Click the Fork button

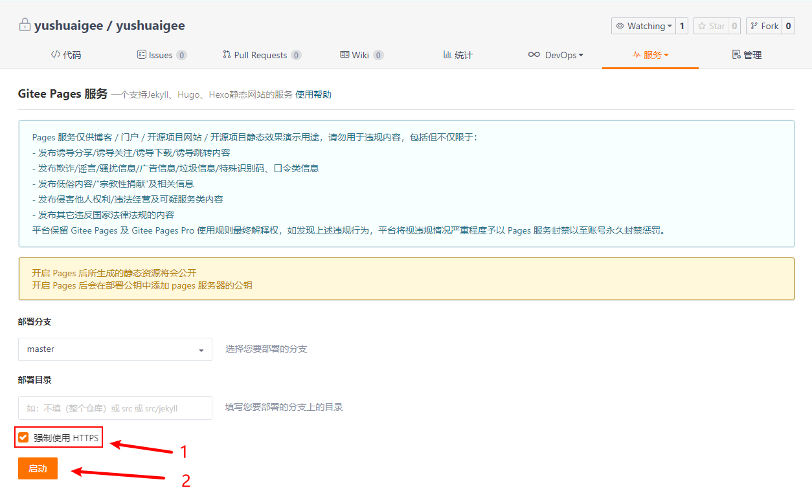[x=763, y=26]
